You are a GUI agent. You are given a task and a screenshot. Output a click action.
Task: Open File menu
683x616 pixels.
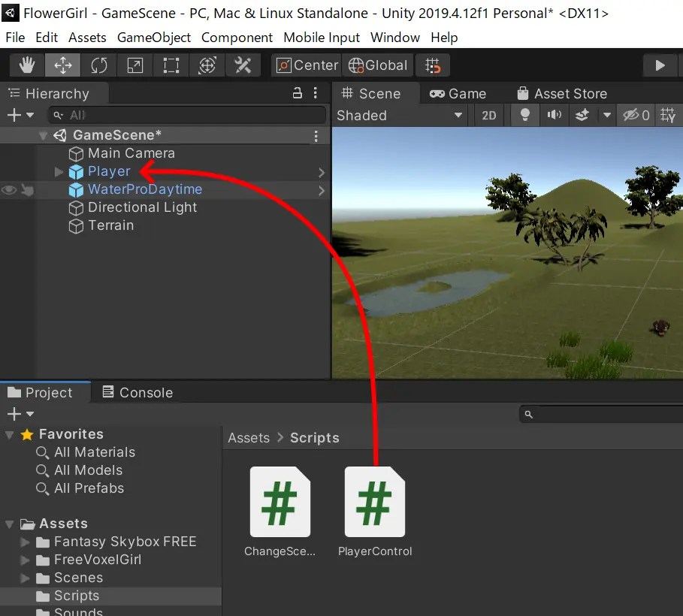pyautogui.click(x=15, y=38)
